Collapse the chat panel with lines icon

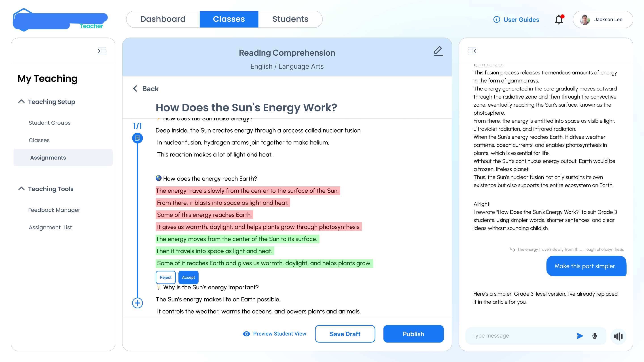pos(472,51)
